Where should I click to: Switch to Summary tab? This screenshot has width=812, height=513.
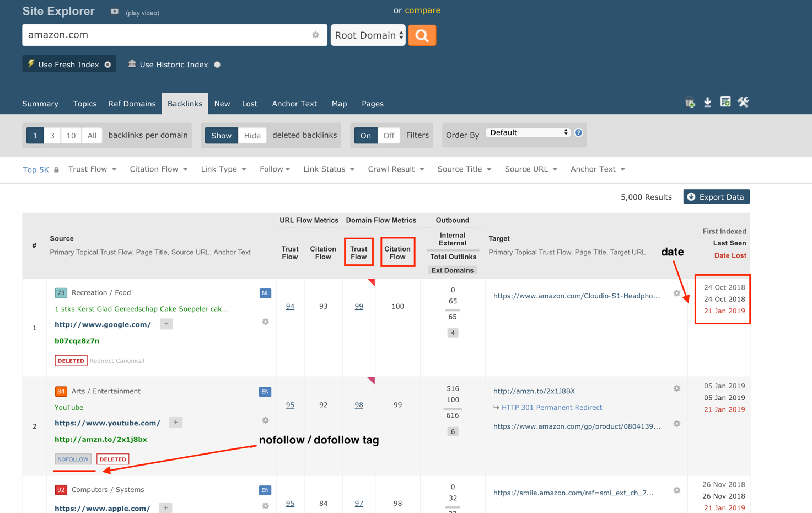40,104
